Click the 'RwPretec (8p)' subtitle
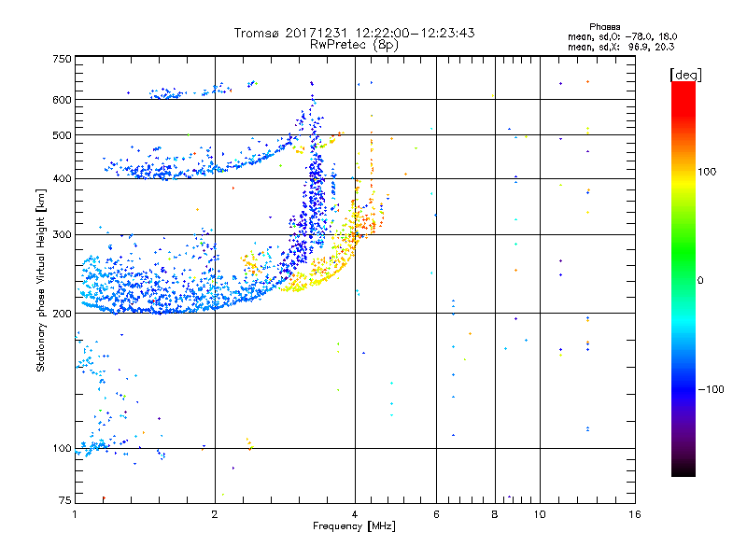 [x=354, y=45]
